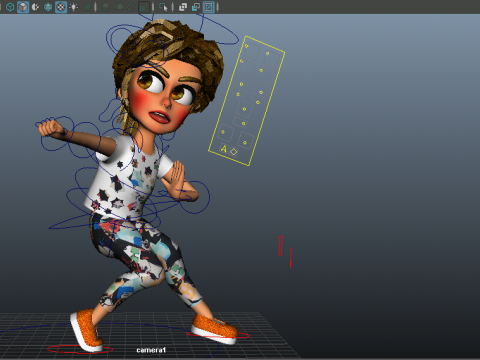Screen dimensions: 480x360
Task: Toggle Textured display checker icon
Action: click(x=61, y=7)
